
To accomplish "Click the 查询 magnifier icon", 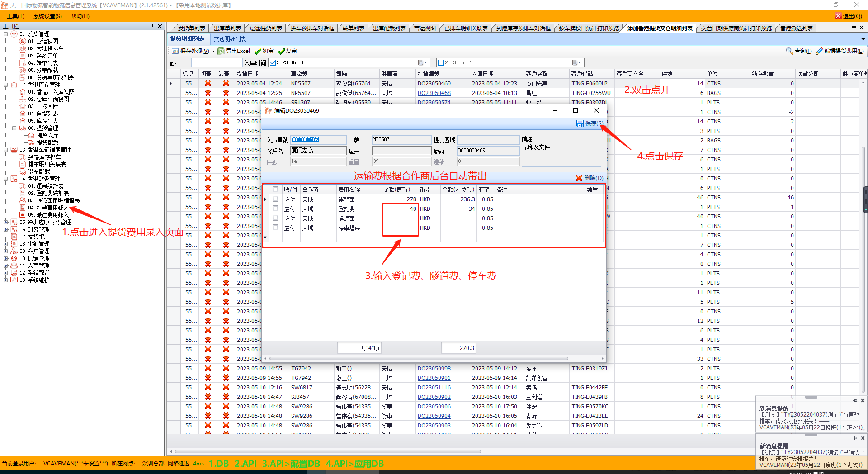I will point(789,51).
